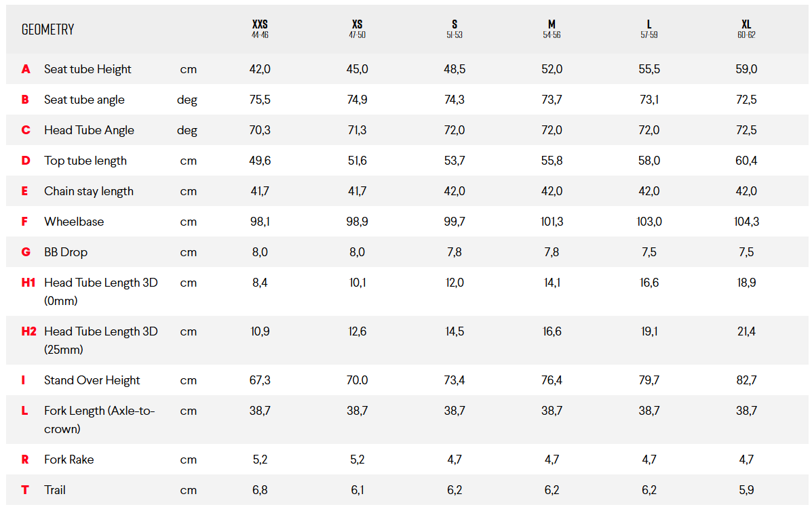Click the BB Drop row label
The width and height of the screenshot is (812, 509).
66,252
